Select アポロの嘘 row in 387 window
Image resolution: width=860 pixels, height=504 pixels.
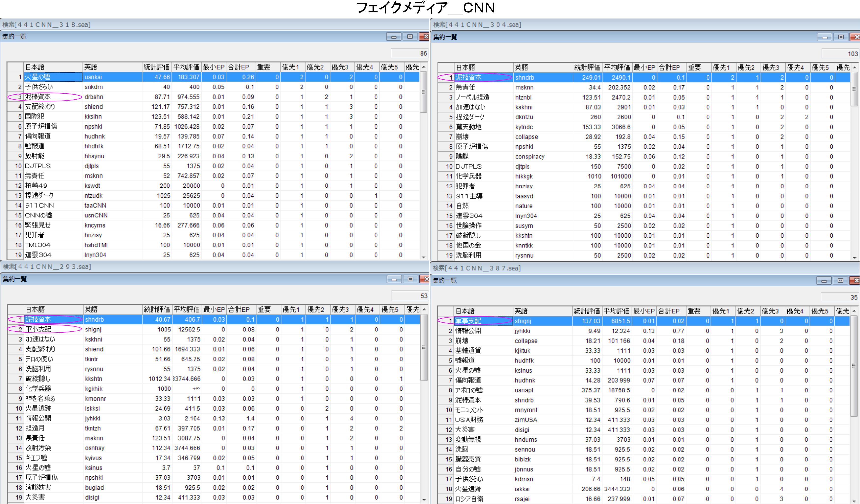tap(468, 390)
